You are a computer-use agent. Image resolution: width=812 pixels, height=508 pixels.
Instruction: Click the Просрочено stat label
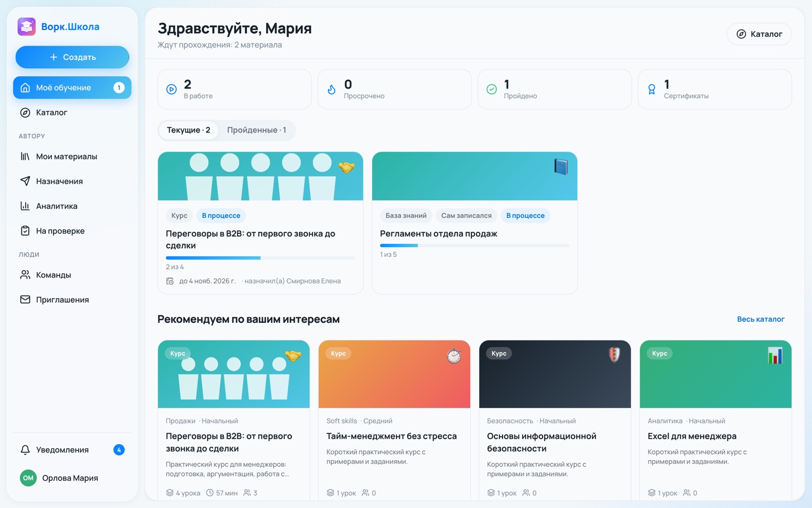[x=364, y=96]
